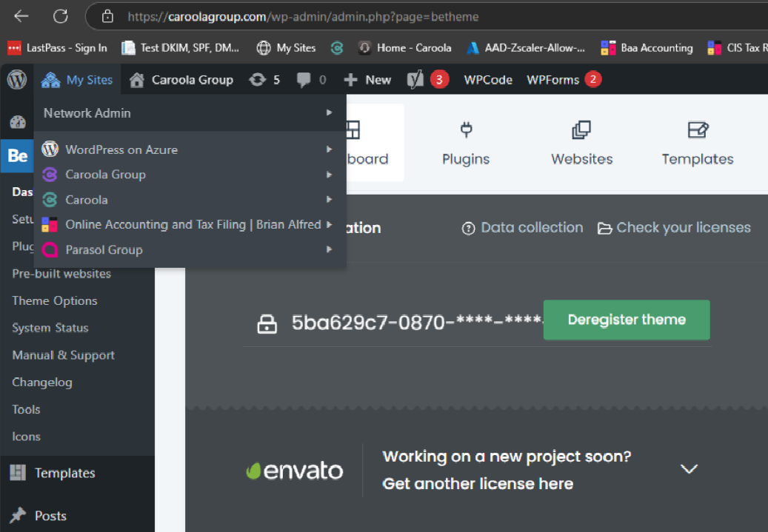Open System Status in sidebar
This screenshot has width=768, height=532.
50,328
